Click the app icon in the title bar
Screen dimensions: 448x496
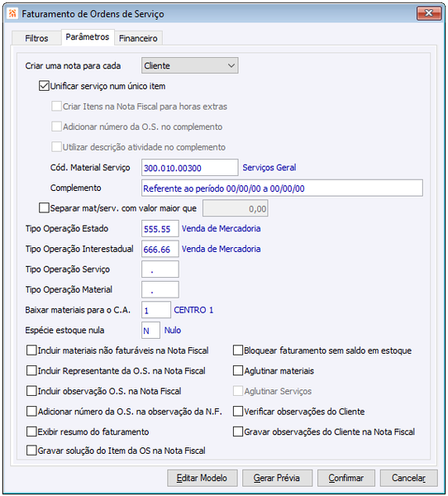coord(12,13)
